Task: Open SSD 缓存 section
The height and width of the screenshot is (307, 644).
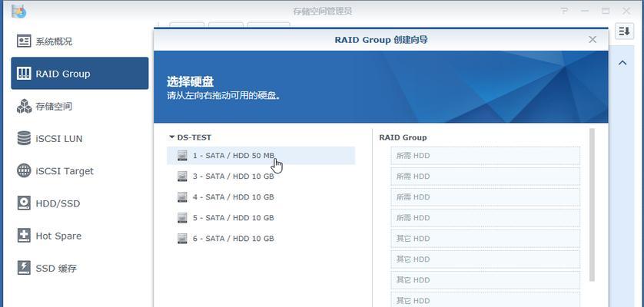Action: click(x=79, y=268)
